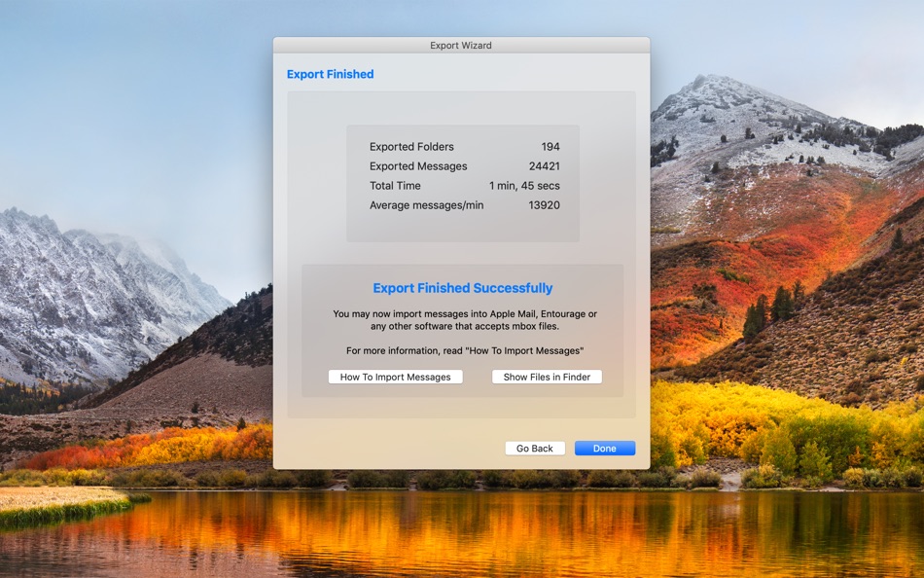This screenshot has height=578, width=924.
Task: Click the Exported Messages label
Action: (x=418, y=166)
